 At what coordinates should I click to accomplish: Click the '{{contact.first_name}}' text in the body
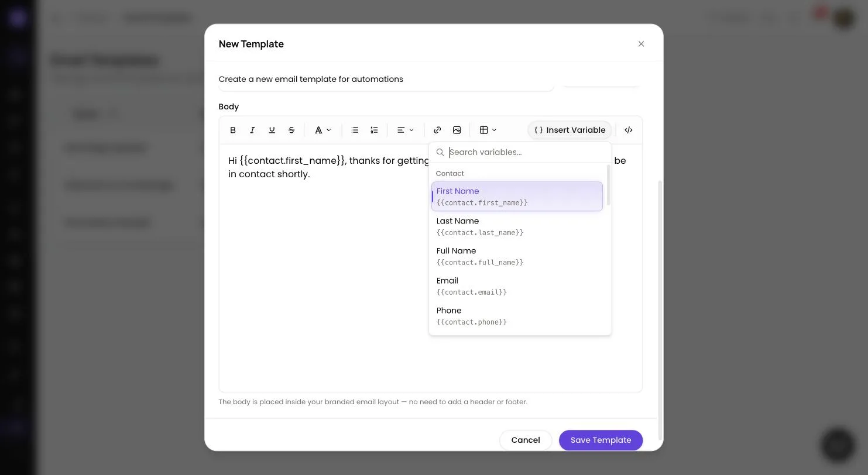[292, 160]
